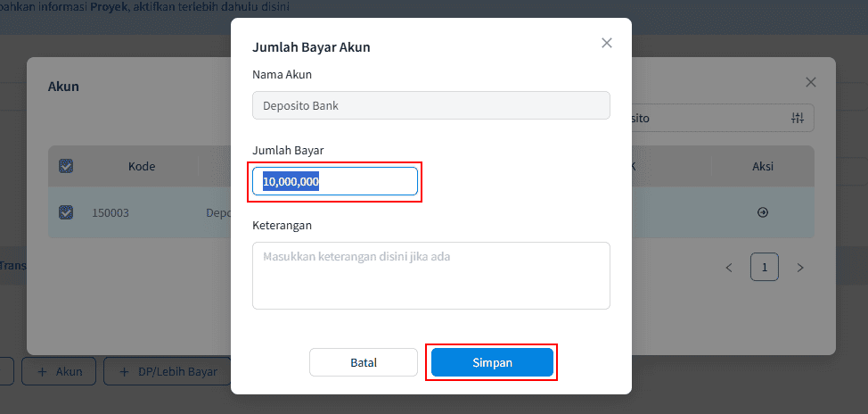
Task: Close the Akun dialog behind
Action: pos(811,82)
